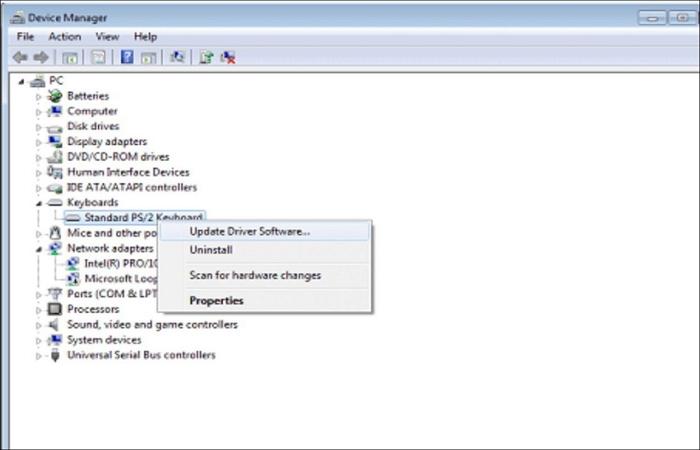
Task: Click the Forward arrow toolbar icon
Action: pyautogui.click(x=42, y=57)
